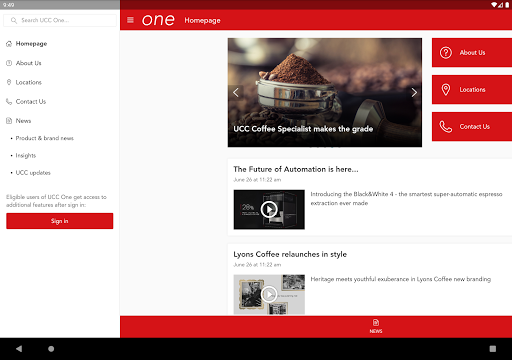The image size is (512, 360).
Task: Open the NEWS tab in bottom bar
Action: [x=376, y=327]
